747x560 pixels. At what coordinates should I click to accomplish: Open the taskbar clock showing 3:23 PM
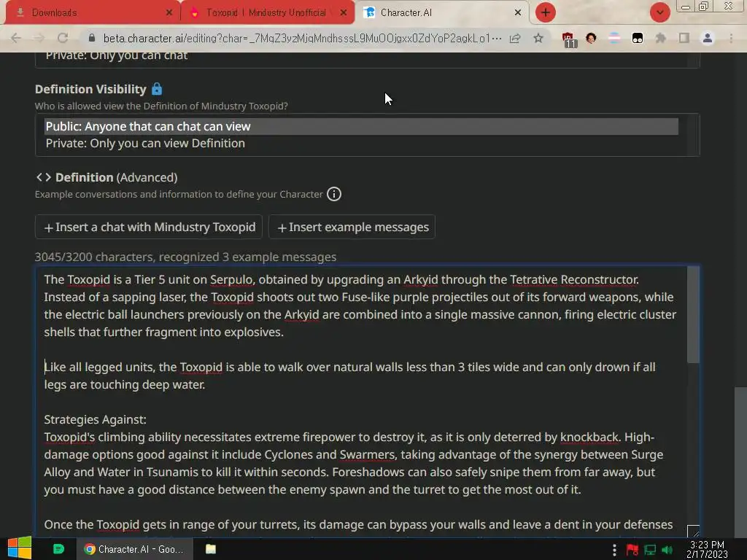(707, 550)
